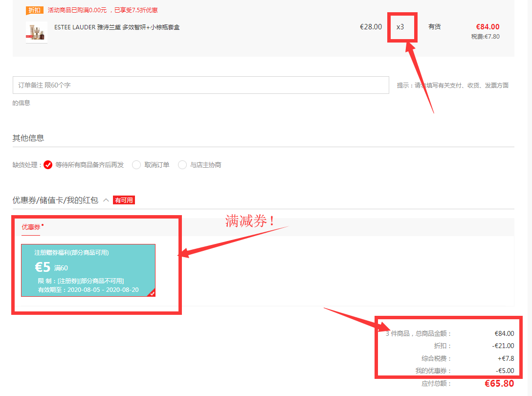Select the 与店主协商 radio option

pos(182,165)
